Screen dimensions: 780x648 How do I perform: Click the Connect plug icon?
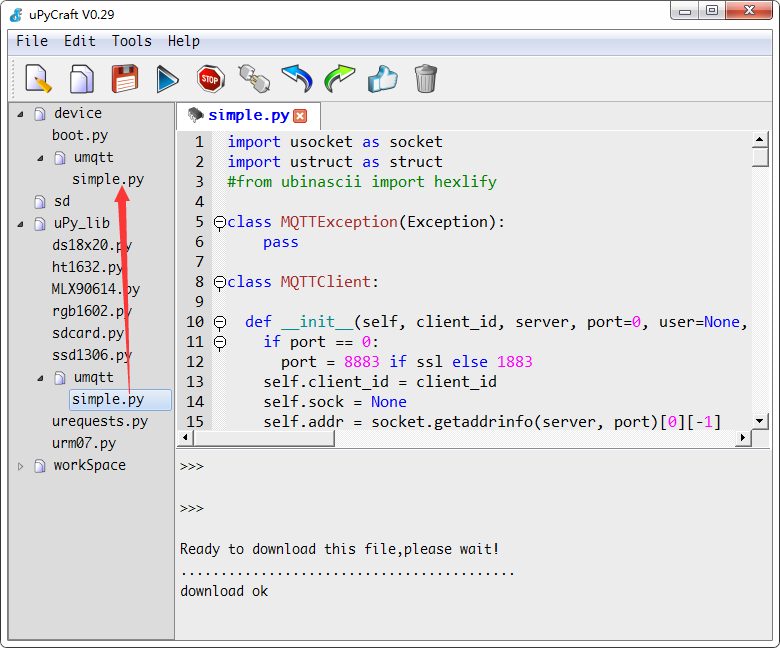click(254, 79)
